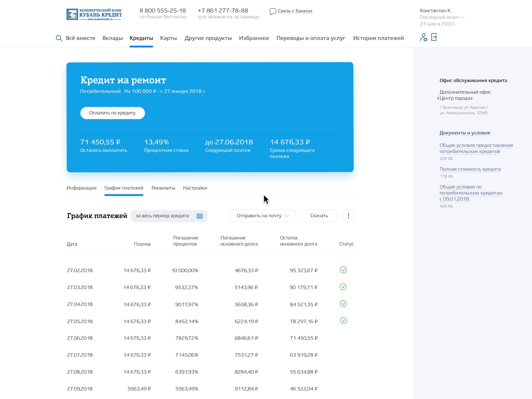Viewport: 532px width, 399px height.
Task: Expand the 'Отправить на почту' dropdown
Action: point(262,216)
